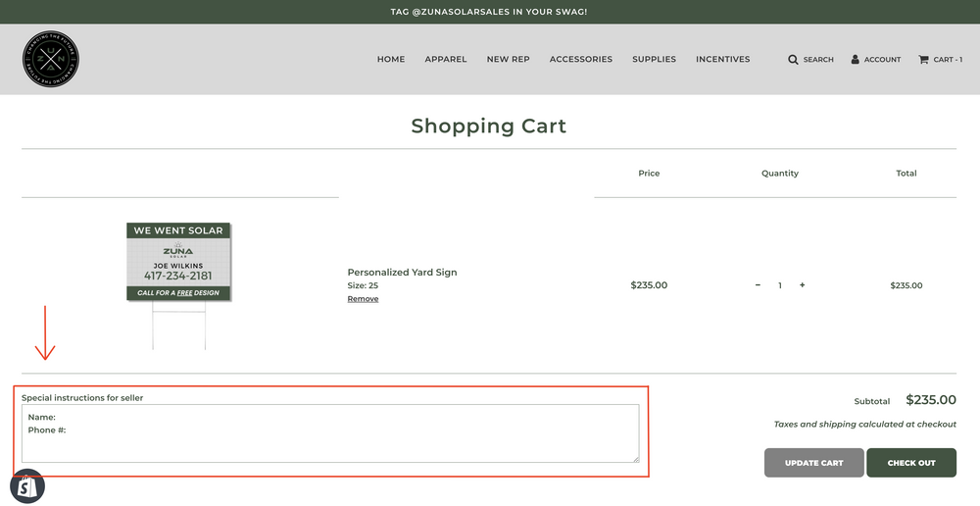Image resolution: width=980 pixels, height=506 pixels.
Task: Open the Incentives menu
Action: tap(722, 60)
